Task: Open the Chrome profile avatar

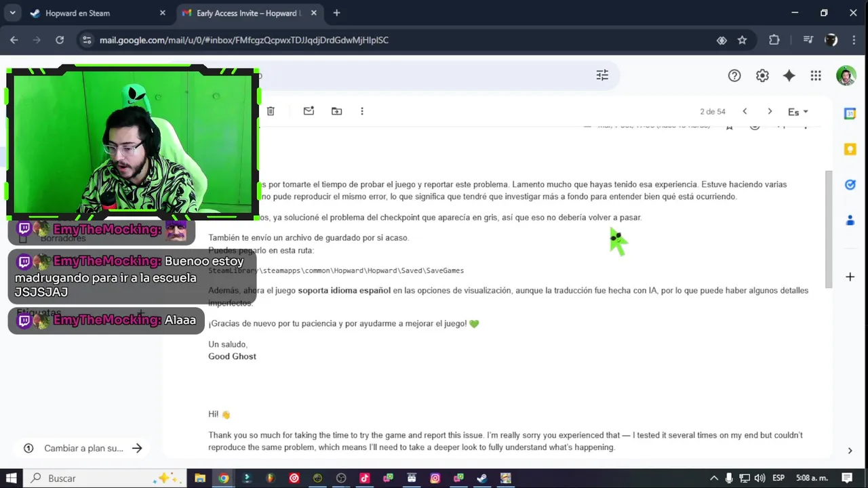Action: (x=831, y=40)
